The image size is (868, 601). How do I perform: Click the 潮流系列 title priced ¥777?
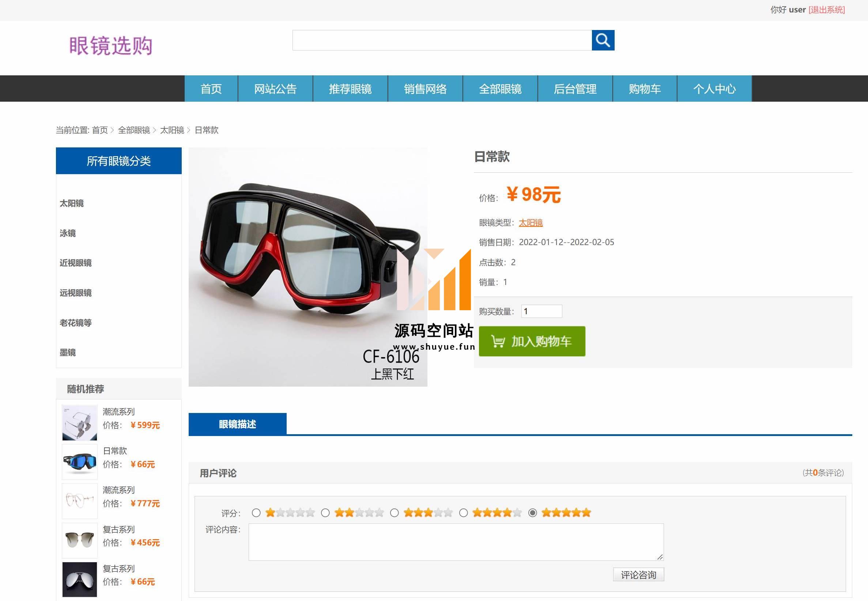118,490
